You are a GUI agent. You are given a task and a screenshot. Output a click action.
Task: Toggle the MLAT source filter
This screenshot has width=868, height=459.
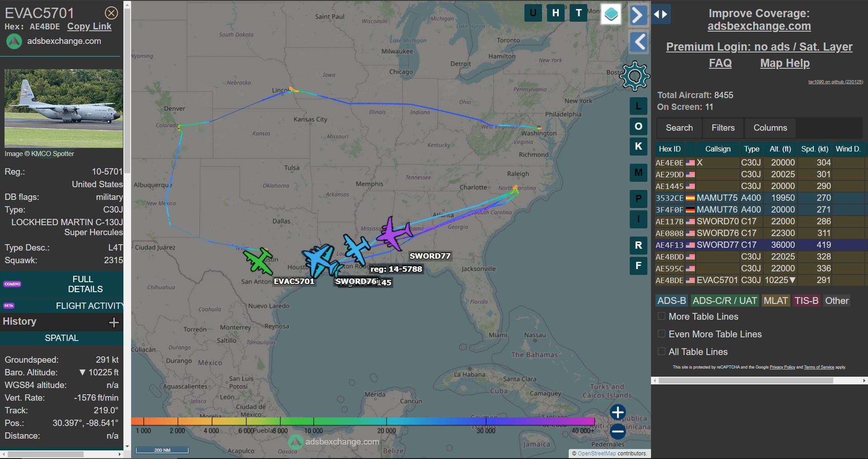pyautogui.click(x=776, y=301)
